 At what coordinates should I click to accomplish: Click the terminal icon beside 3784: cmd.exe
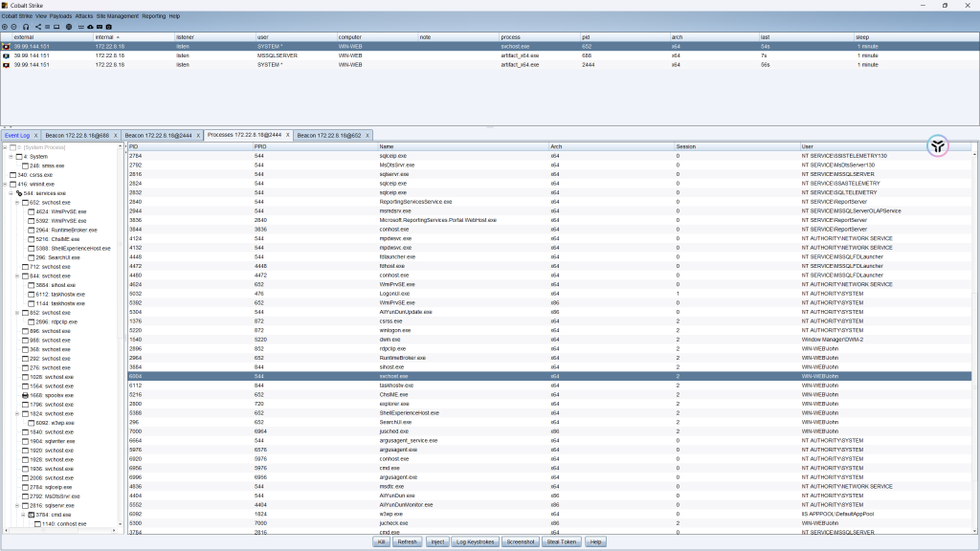[x=32, y=515]
